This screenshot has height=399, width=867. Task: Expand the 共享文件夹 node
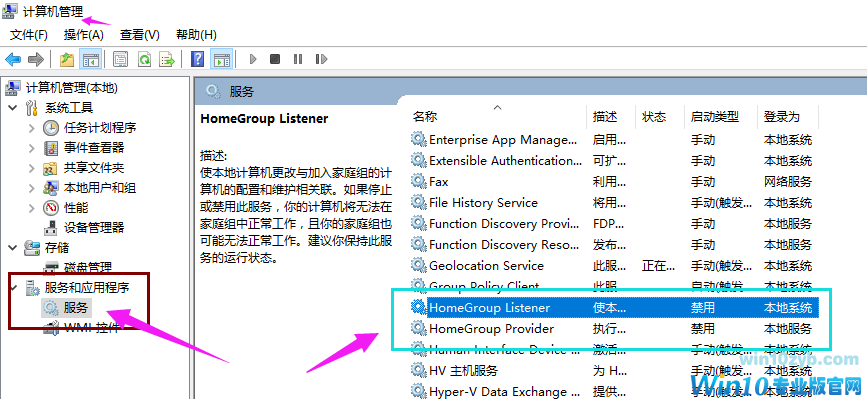(32, 168)
